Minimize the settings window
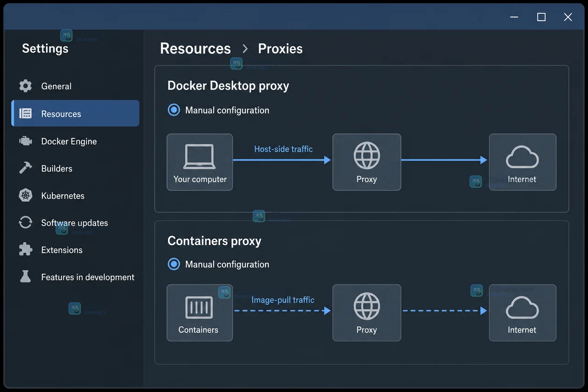This screenshot has height=392, width=588. [514, 17]
